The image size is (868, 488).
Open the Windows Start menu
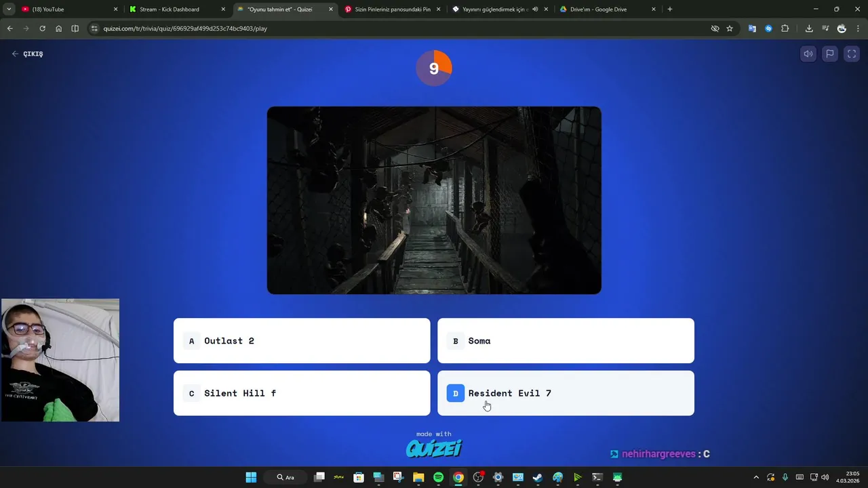pyautogui.click(x=251, y=477)
